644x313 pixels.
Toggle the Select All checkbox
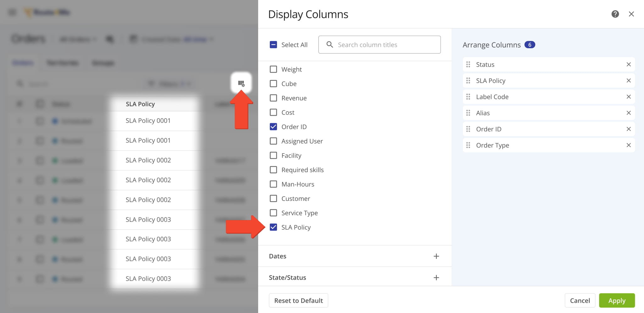click(x=273, y=44)
